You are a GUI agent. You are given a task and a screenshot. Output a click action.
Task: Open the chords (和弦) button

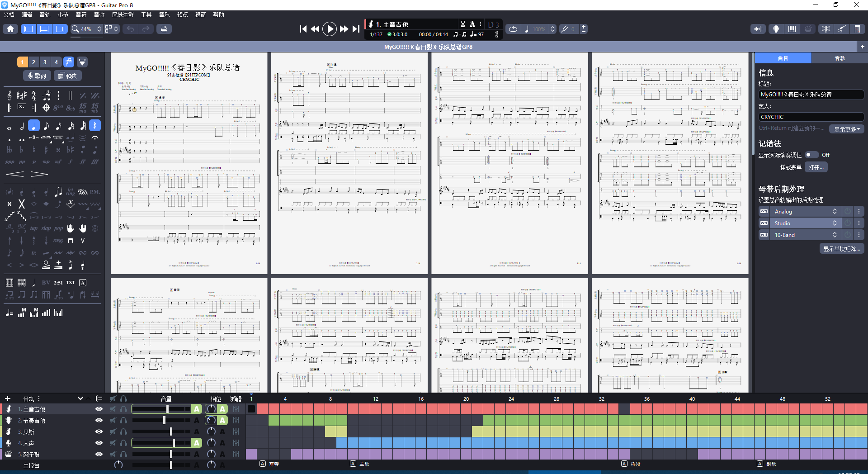68,76
